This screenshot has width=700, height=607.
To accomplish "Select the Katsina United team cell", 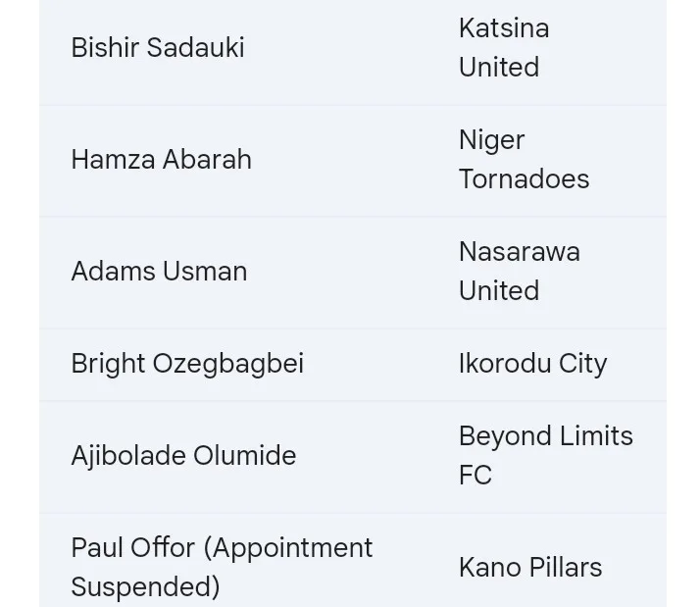I will pyautogui.click(x=503, y=48).
